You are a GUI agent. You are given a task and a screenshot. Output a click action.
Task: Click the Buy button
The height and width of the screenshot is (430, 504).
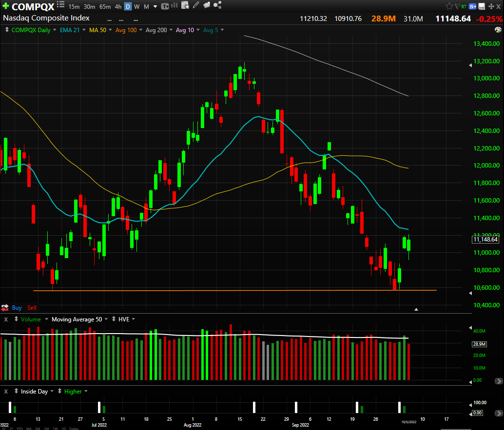coord(17,308)
